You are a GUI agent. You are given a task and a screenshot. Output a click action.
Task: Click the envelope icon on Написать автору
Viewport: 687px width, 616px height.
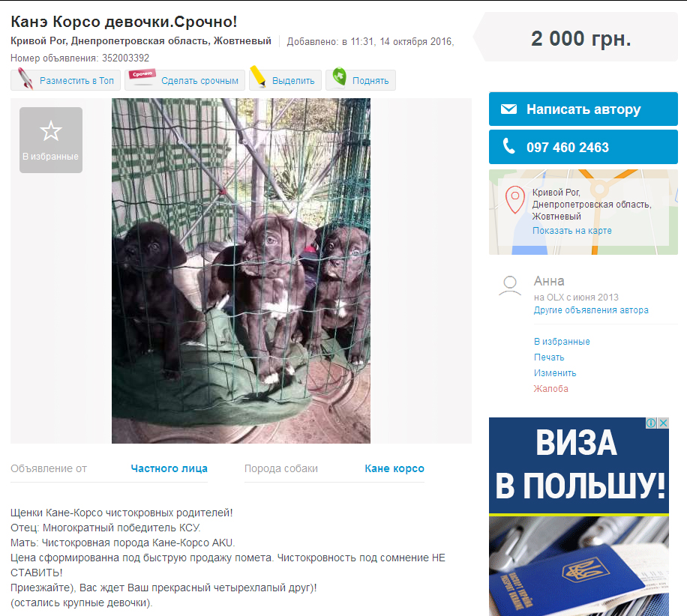tap(508, 109)
